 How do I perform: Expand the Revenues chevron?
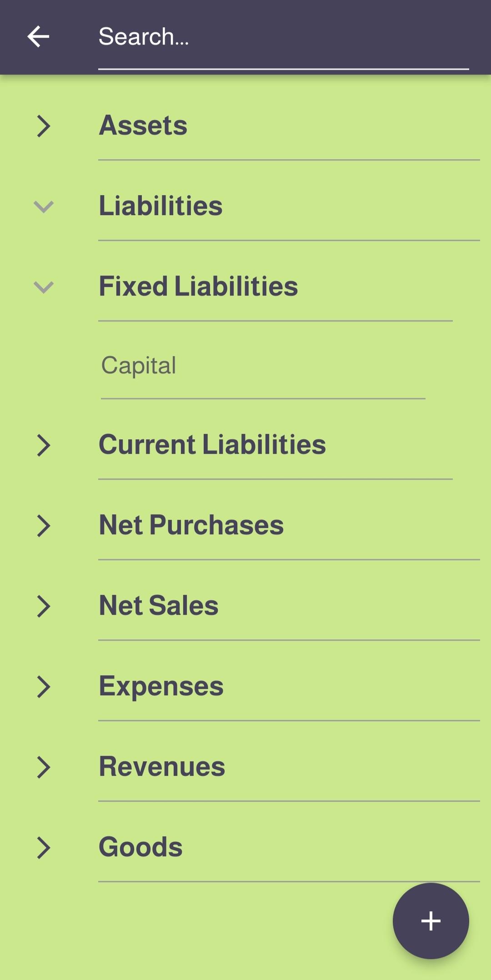(43, 767)
